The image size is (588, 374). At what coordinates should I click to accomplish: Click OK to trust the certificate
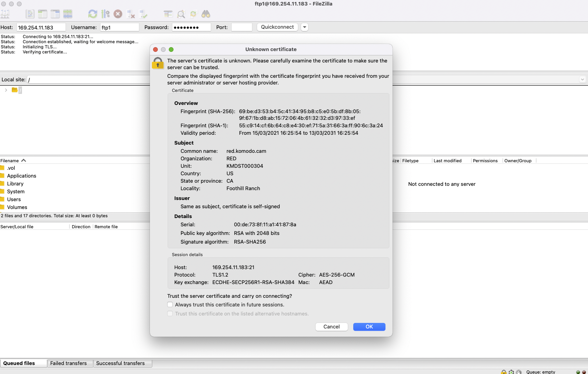pyautogui.click(x=369, y=327)
